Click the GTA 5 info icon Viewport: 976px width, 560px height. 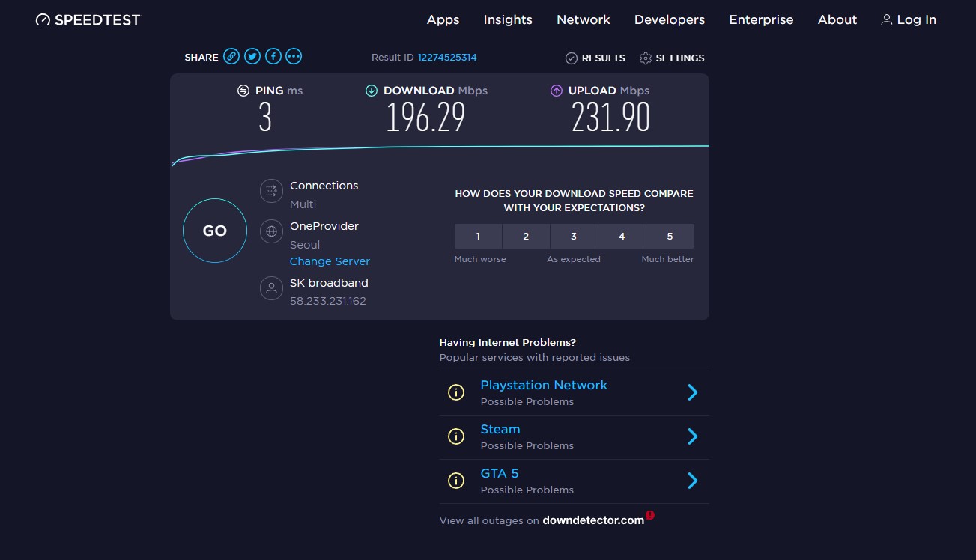(x=456, y=481)
